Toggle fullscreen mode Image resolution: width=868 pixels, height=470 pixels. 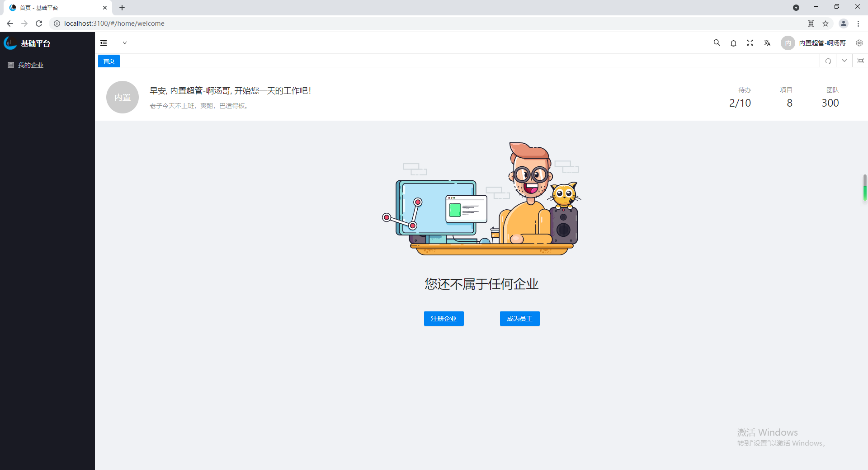[750, 43]
